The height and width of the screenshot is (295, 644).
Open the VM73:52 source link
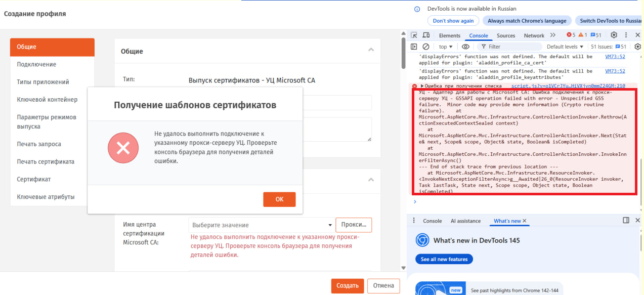615,57
